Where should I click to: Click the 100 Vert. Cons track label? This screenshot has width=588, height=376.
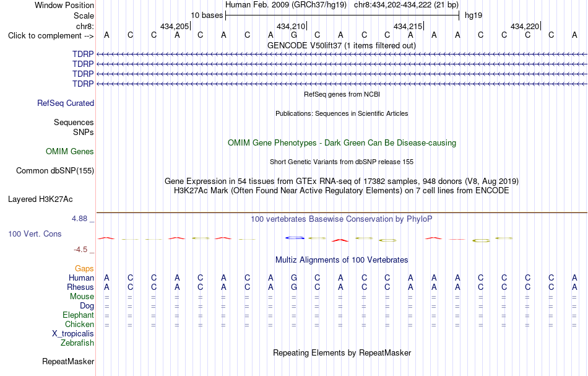click(x=35, y=234)
